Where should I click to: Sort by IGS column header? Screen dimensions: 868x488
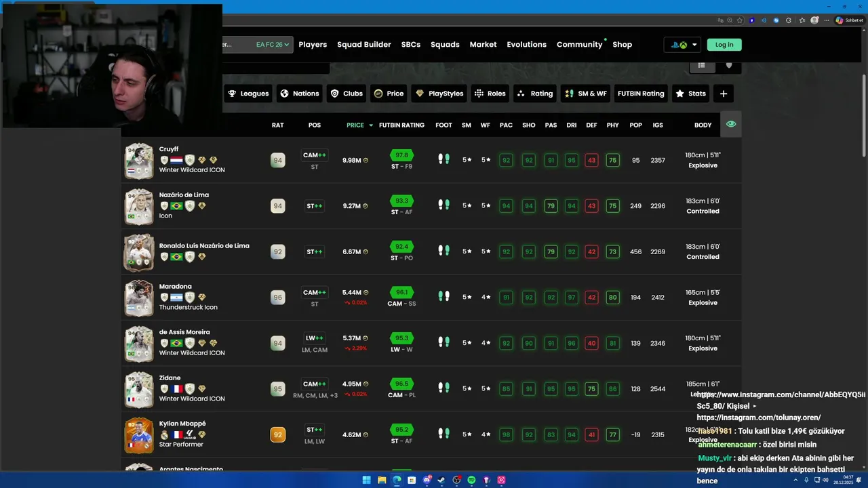click(658, 125)
